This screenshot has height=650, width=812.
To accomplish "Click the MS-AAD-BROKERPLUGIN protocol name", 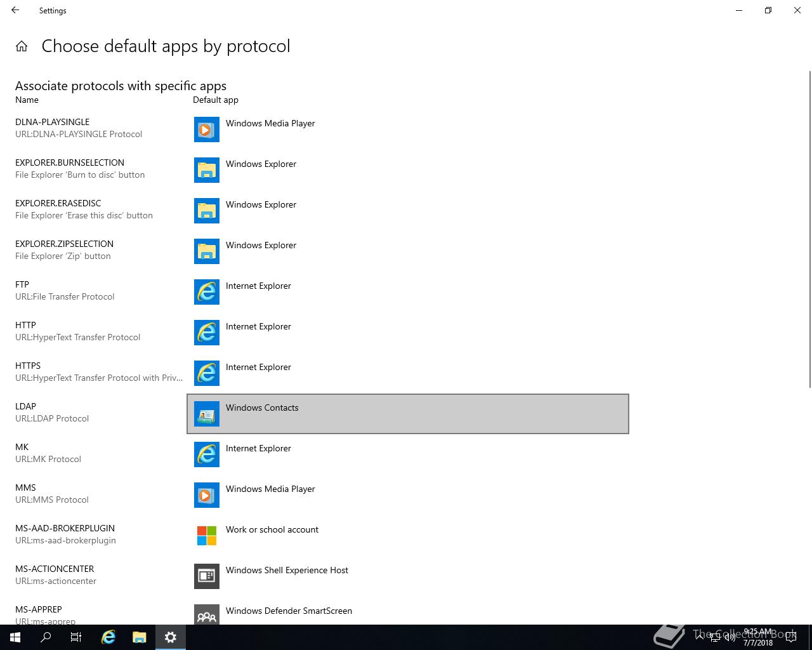I will 65,528.
